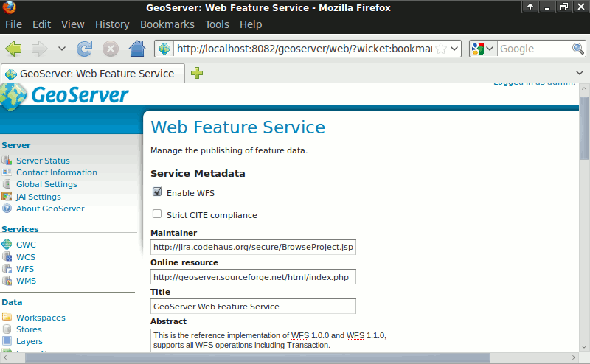The height and width of the screenshot is (364, 590).
Task: Open the Edit menu
Action: tap(41, 24)
